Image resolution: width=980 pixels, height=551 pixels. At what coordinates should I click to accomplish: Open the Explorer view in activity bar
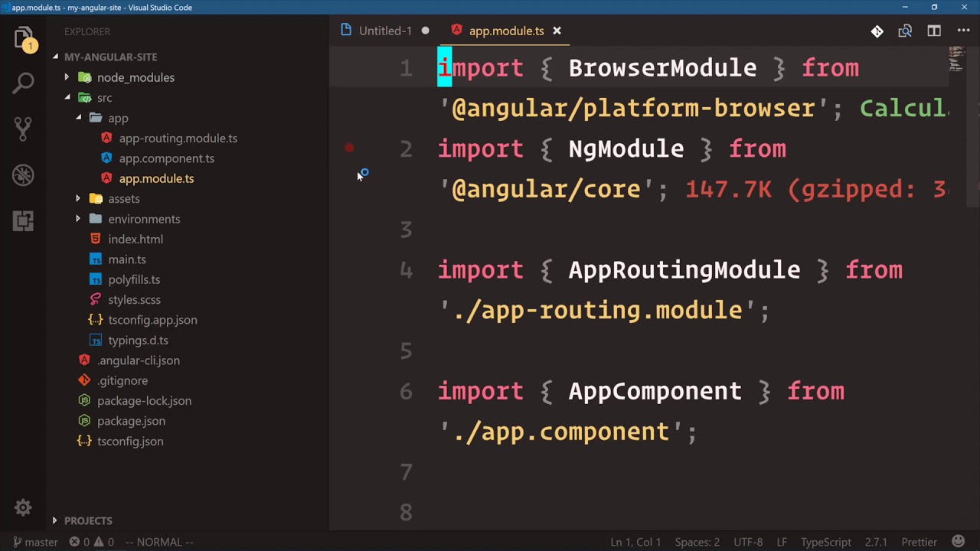(23, 38)
